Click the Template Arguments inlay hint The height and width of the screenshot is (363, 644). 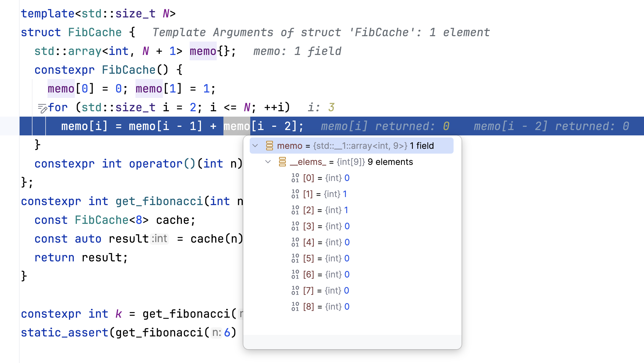click(321, 32)
